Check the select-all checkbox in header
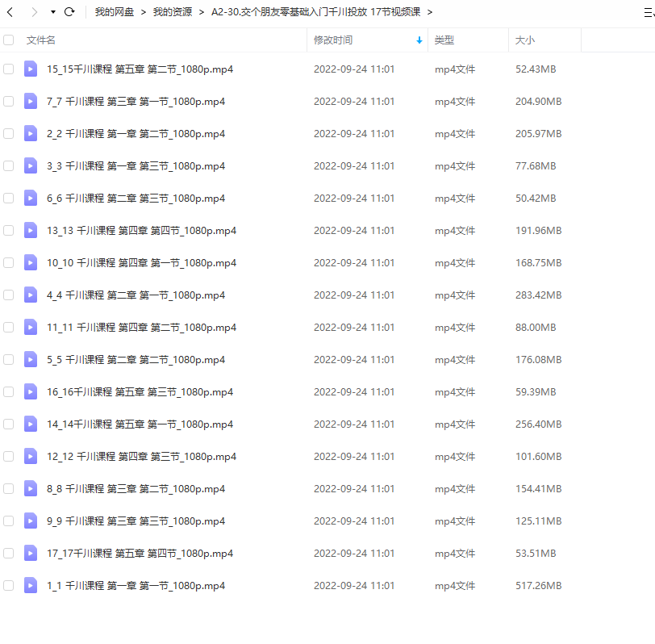Screen dimensions: 655x644 point(9,40)
